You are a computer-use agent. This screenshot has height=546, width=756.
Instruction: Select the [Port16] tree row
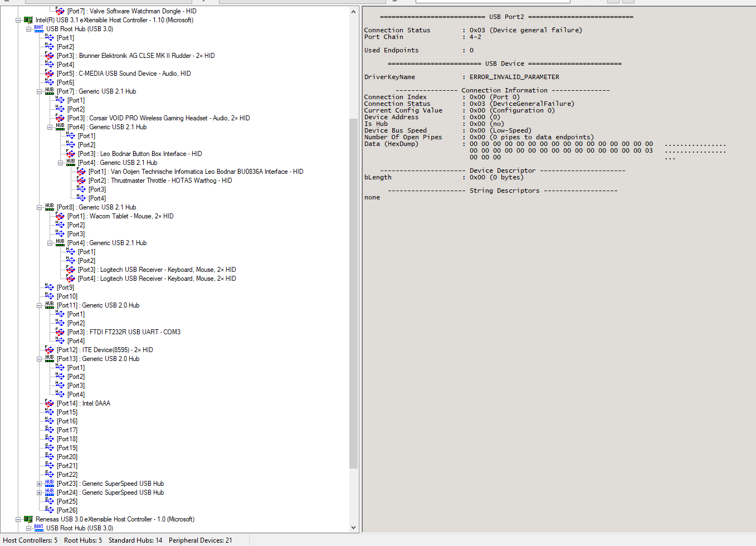[67, 421]
